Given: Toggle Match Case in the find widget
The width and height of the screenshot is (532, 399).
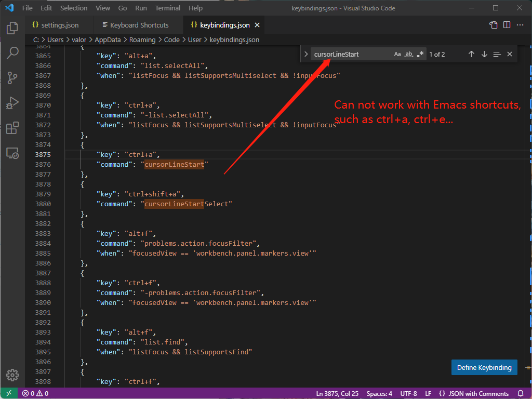Looking at the screenshot, I should tap(397, 54).
